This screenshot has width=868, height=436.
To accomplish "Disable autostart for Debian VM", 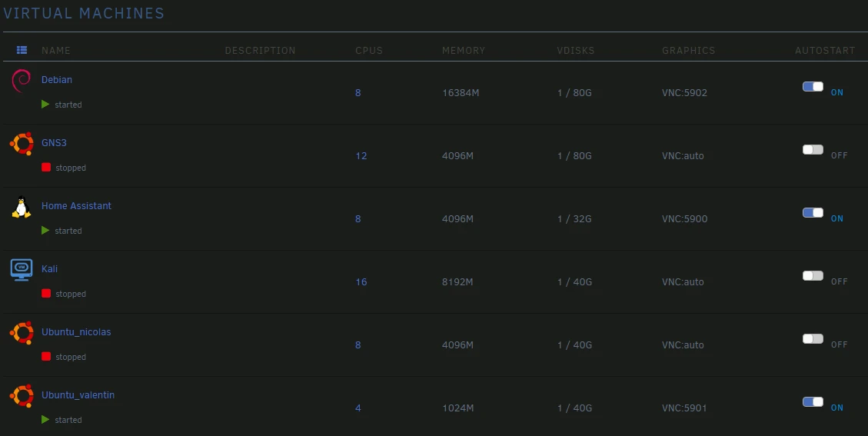I will coord(813,87).
